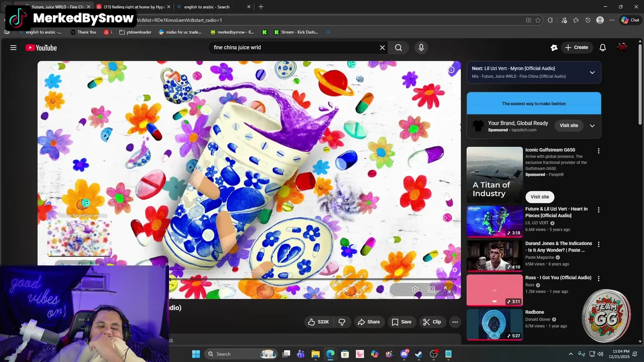The width and height of the screenshot is (644, 362).
Task: Open a new browser tab
Action: [261, 7]
